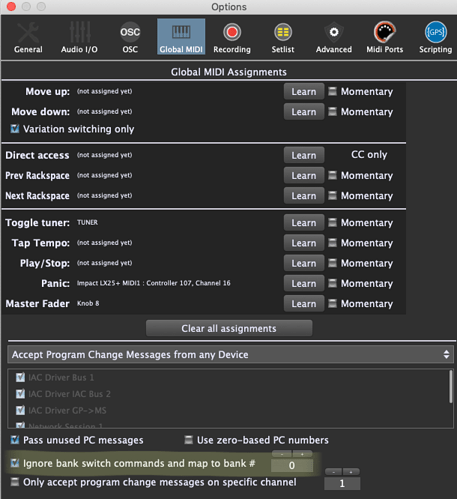Increase the specific channel number
The height and width of the screenshot is (499, 457).
tap(351, 472)
